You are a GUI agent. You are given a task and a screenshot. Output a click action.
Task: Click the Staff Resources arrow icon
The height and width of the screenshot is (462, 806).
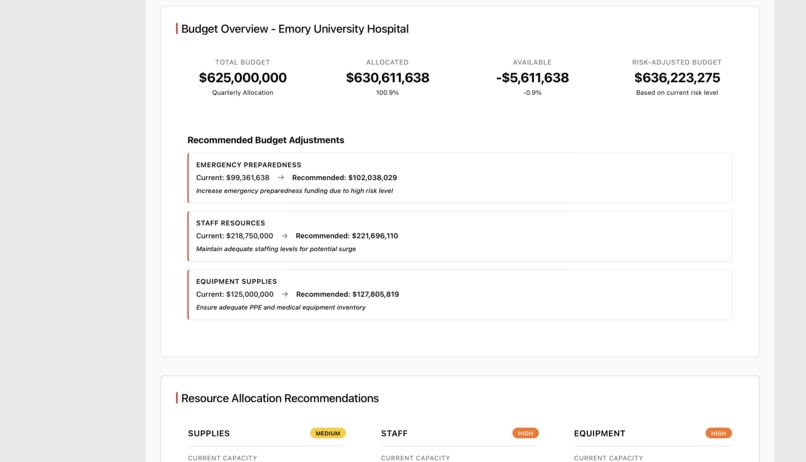point(284,236)
